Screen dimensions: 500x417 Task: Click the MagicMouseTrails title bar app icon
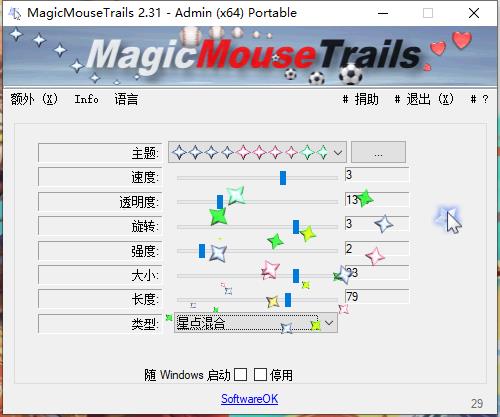coord(15,13)
